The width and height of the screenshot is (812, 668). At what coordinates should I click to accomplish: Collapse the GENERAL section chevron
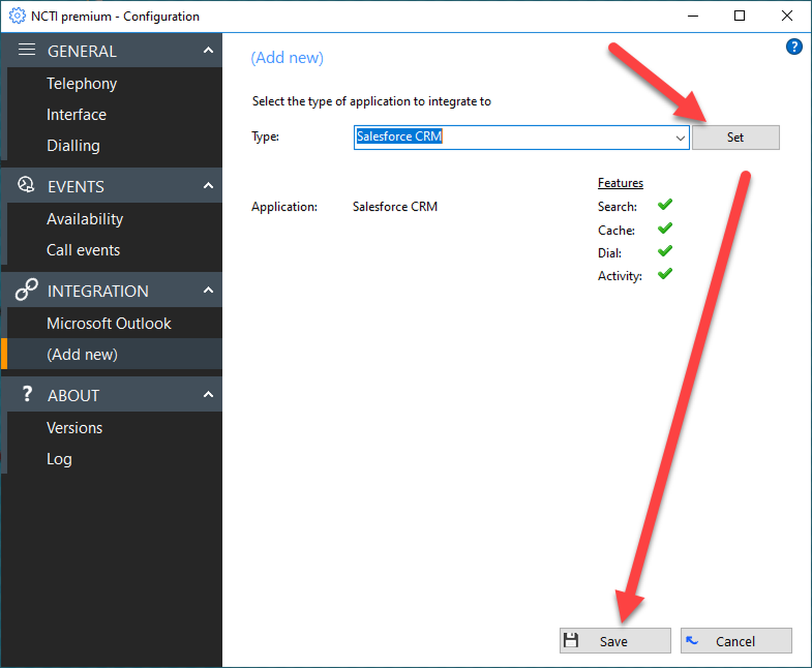pos(208,50)
